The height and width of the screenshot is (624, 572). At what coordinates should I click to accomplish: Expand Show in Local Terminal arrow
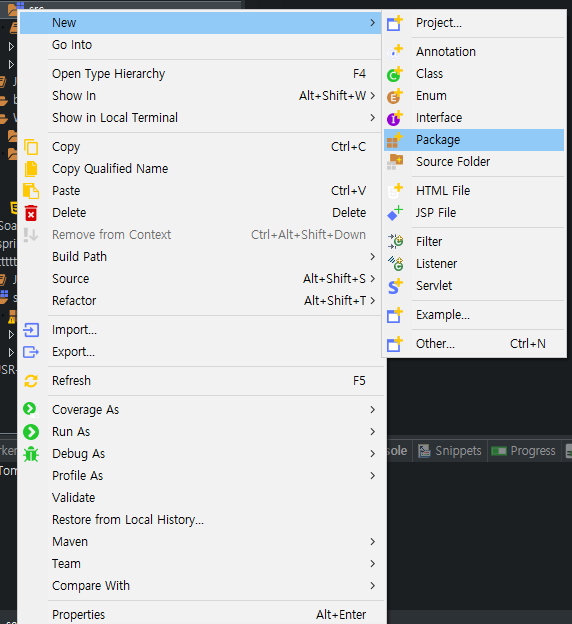[373, 117]
